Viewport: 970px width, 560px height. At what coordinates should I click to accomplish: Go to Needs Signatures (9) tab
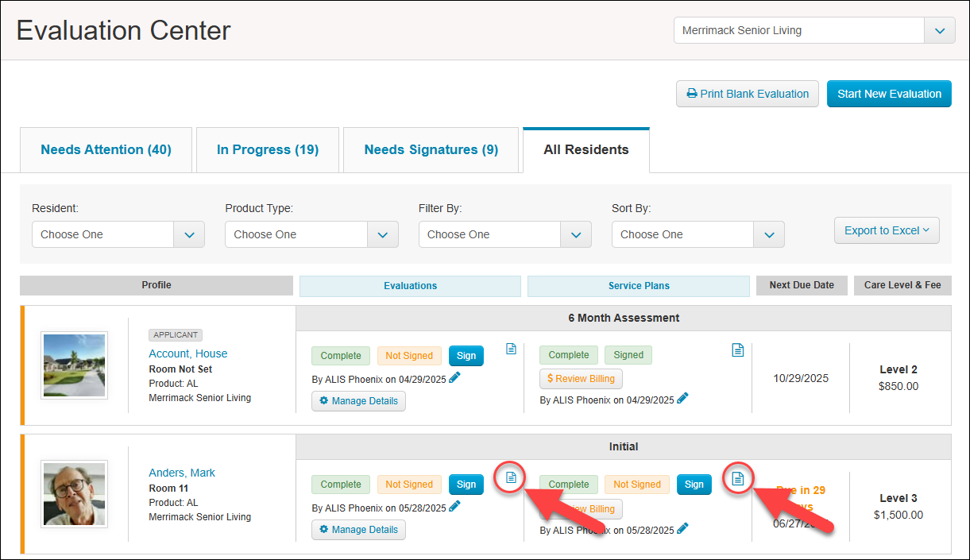click(431, 149)
